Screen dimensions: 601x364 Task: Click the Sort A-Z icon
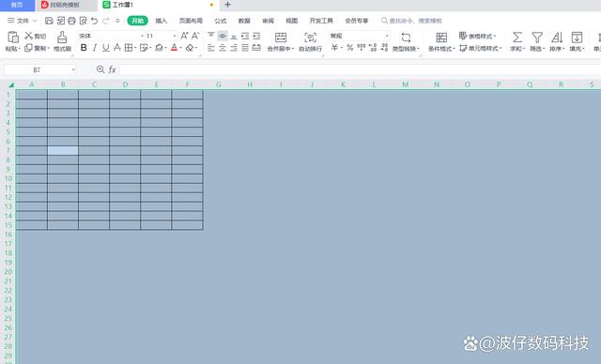click(557, 38)
